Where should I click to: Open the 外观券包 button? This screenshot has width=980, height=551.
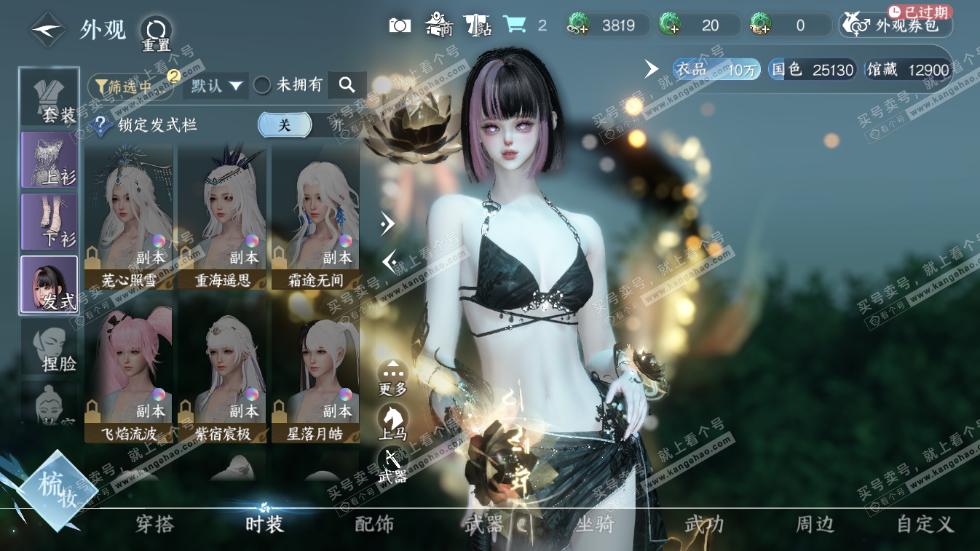(896, 25)
